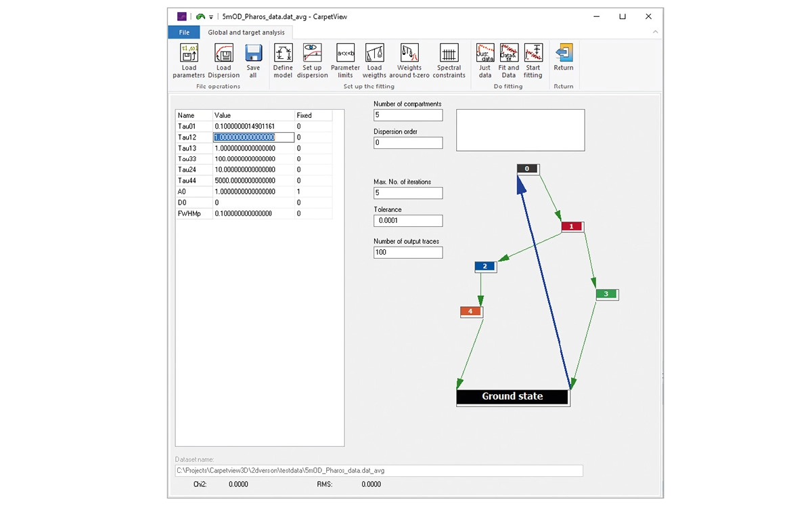The image size is (812, 508).
Task: Switch to Global and target analysis tab
Action: (247, 33)
